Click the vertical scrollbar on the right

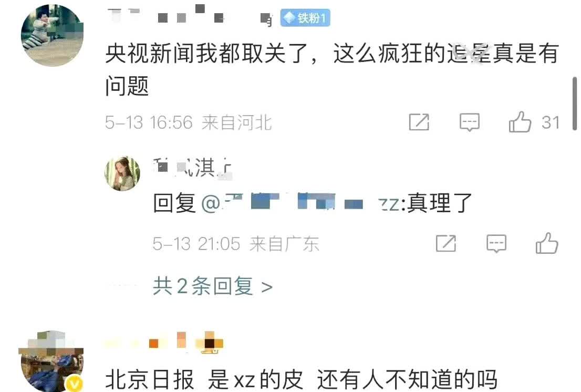574,104
